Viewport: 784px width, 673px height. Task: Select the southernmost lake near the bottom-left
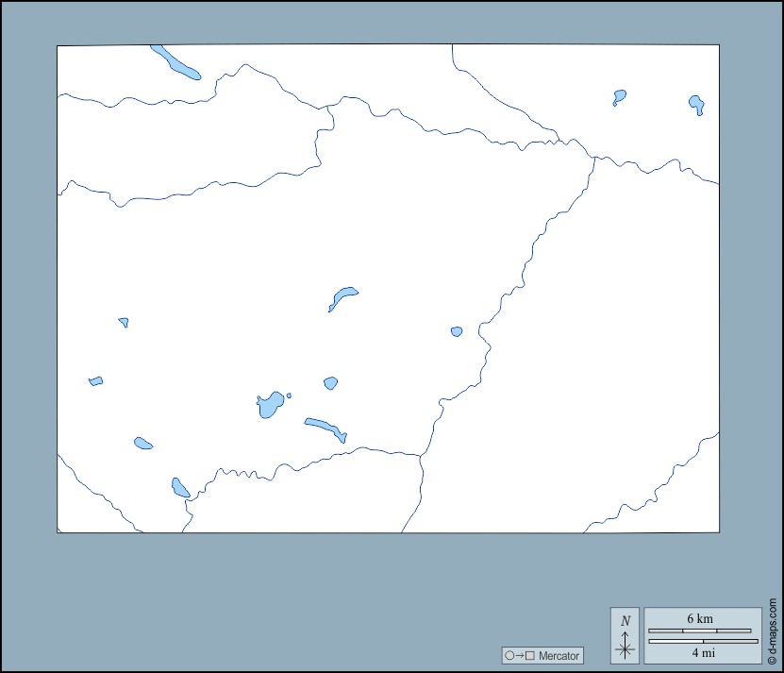(180, 488)
